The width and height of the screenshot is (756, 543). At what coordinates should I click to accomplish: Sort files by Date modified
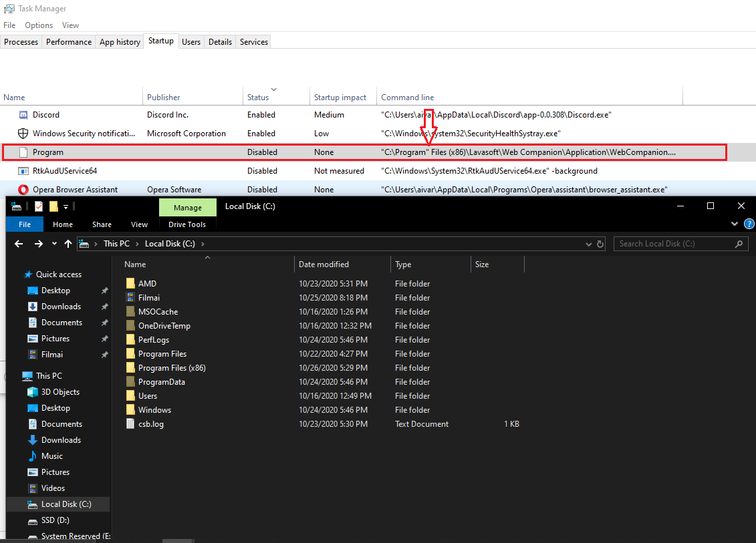click(x=342, y=264)
